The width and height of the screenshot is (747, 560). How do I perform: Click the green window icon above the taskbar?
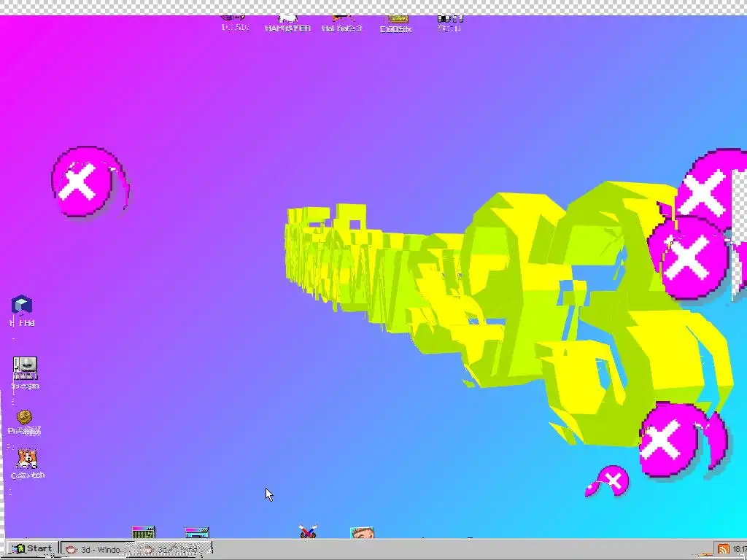point(144,532)
